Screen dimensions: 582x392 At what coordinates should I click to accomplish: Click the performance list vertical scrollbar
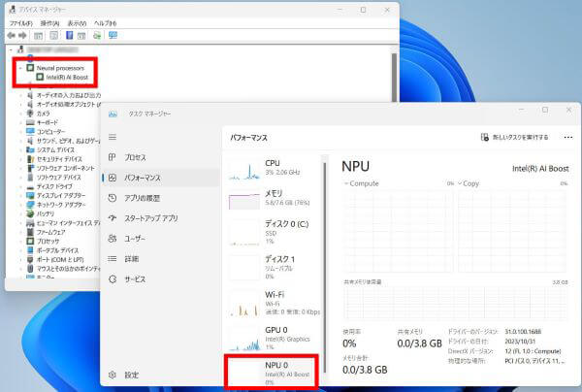(325, 267)
